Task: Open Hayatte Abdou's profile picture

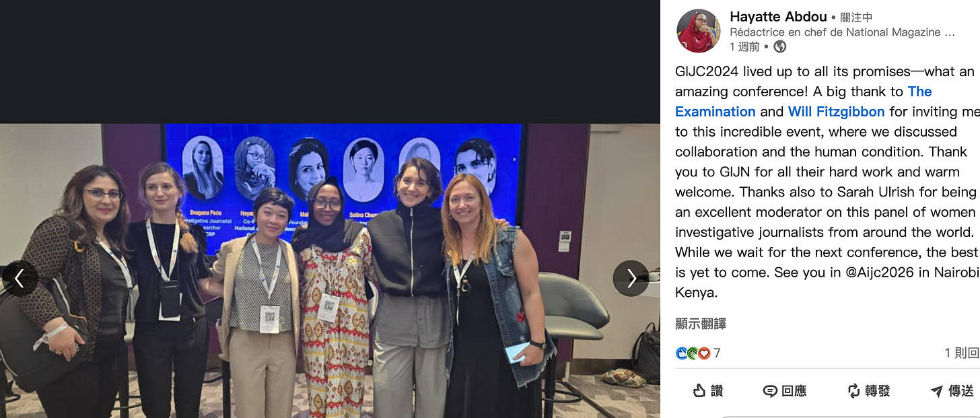Action: pos(698,31)
